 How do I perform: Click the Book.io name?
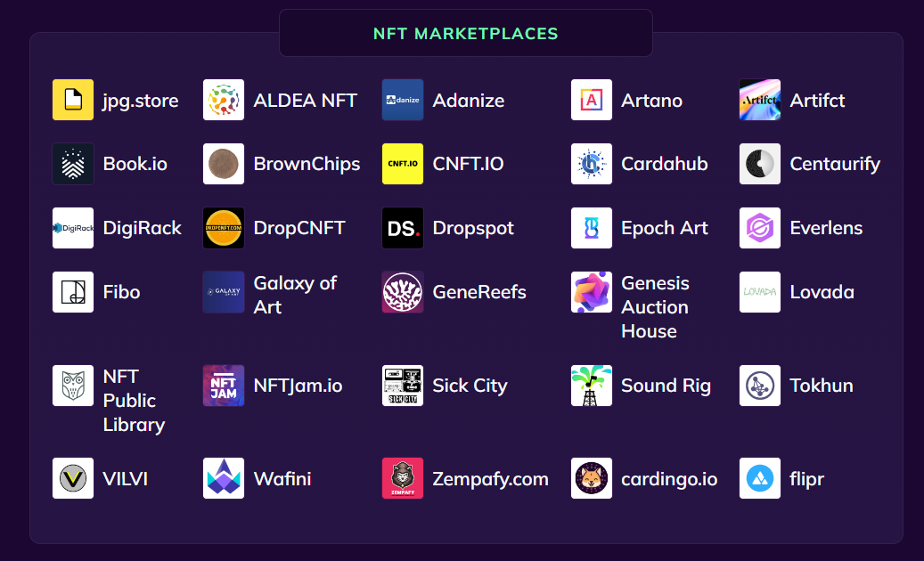(135, 164)
